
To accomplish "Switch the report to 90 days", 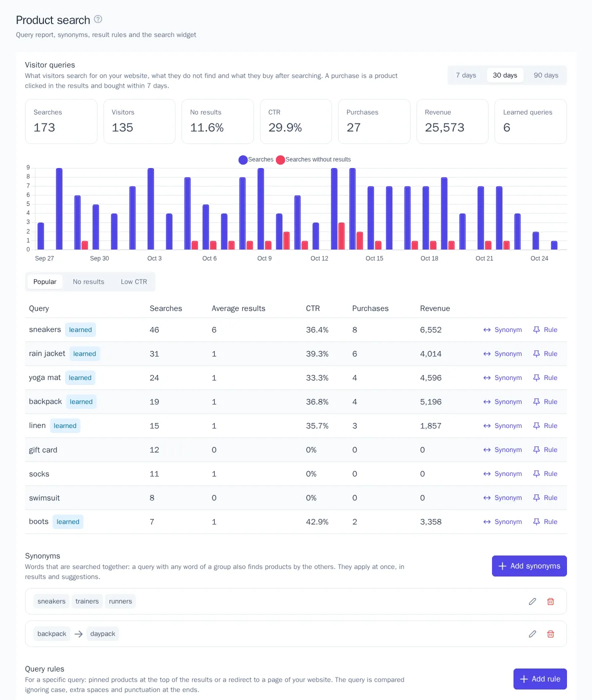I will 546,75.
